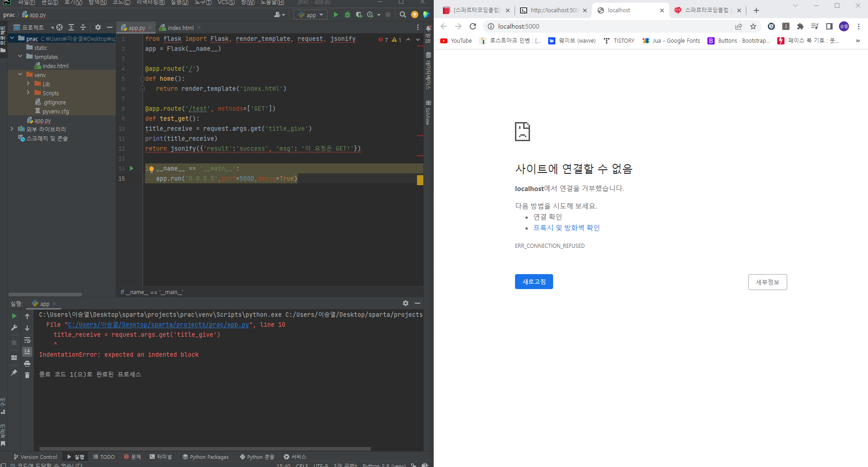
Task: Toggle soft-wrap in Run console
Action: pos(27,340)
